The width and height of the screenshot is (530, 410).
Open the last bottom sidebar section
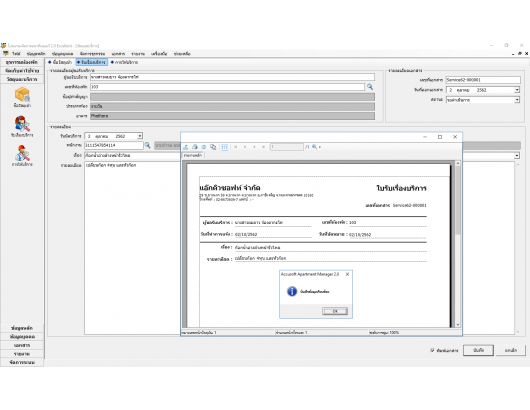[x=22, y=362]
